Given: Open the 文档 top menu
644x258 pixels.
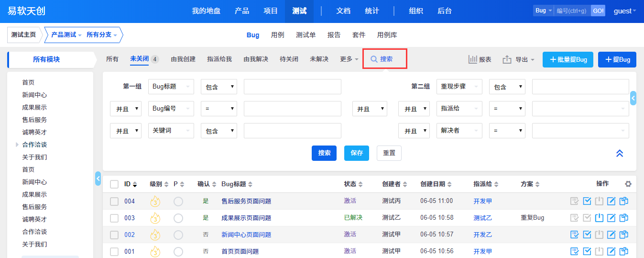Looking at the screenshot, I should [x=343, y=11].
